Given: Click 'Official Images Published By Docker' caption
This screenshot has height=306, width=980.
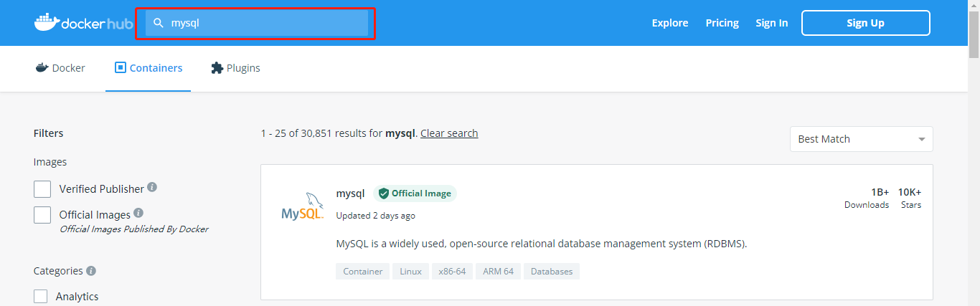Looking at the screenshot, I should [134, 229].
